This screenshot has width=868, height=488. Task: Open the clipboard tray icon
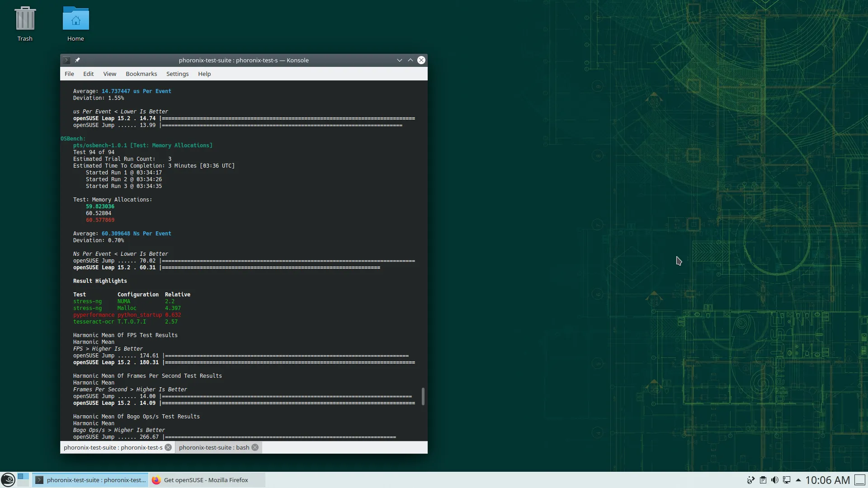click(763, 480)
